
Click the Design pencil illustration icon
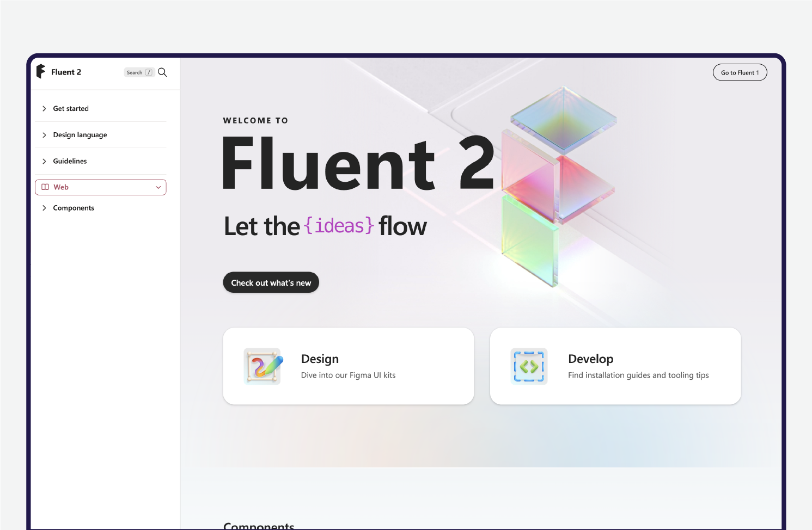pyautogui.click(x=262, y=366)
